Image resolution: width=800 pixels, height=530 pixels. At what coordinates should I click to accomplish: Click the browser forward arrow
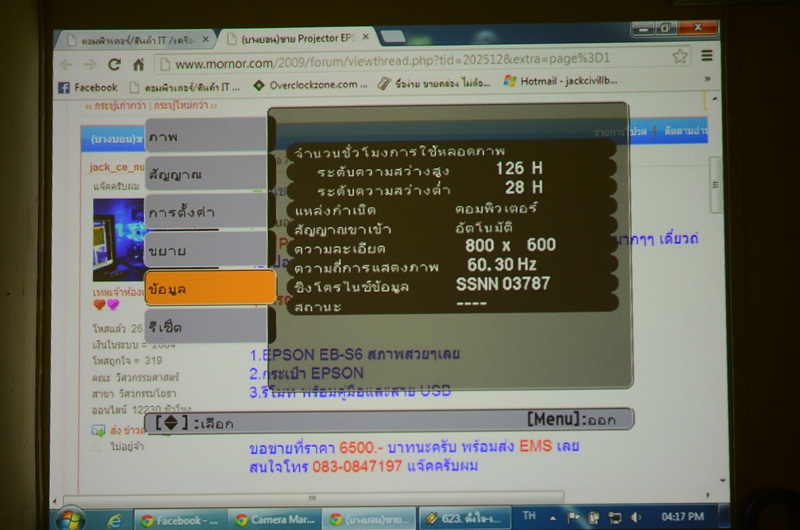point(90,65)
